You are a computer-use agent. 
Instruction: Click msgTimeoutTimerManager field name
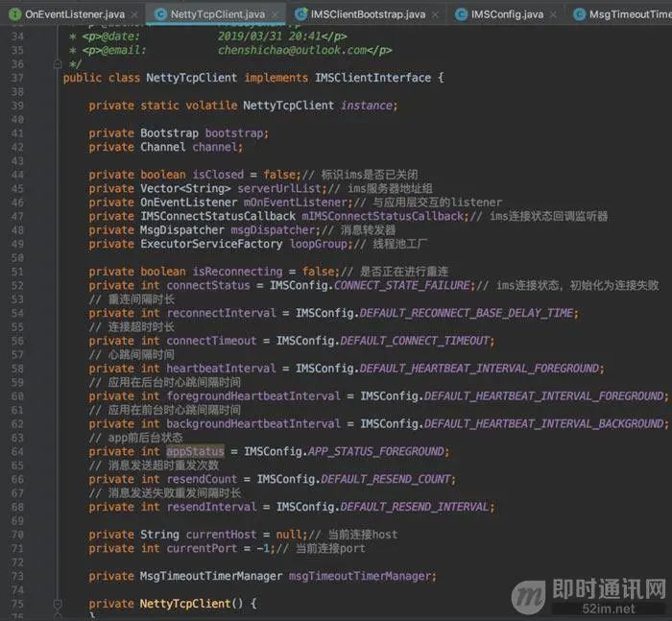(360, 576)
